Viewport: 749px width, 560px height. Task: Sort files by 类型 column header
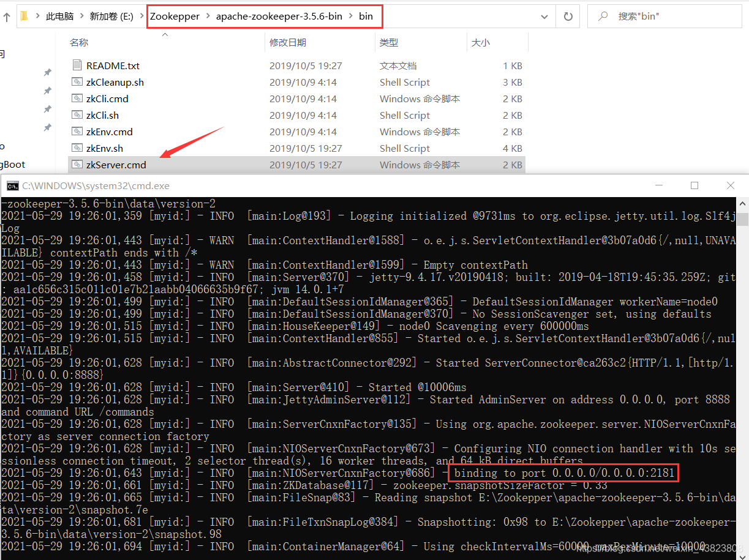tap(389, 42)
